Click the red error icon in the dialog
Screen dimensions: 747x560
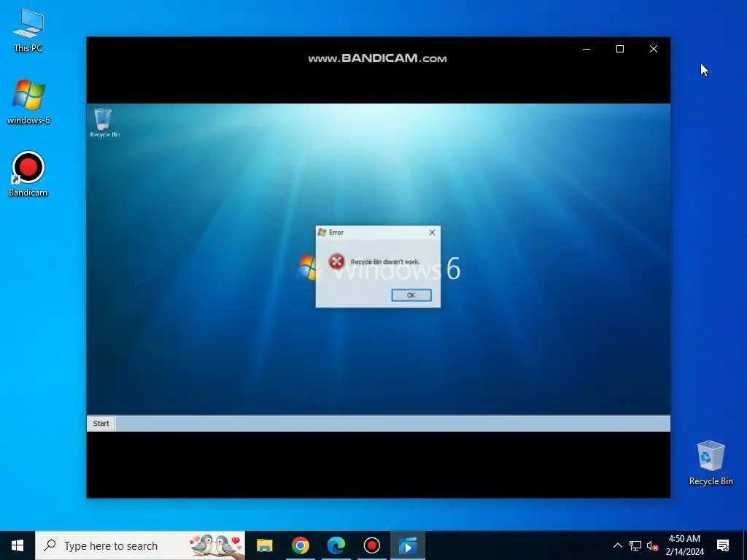tap(336, 262)
